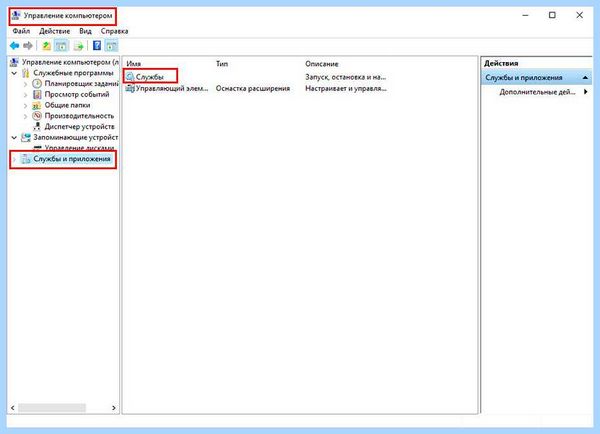Click the Оснастка расширения type cell
This screenshot has width=600, height=434.
(x=253, y=88)
